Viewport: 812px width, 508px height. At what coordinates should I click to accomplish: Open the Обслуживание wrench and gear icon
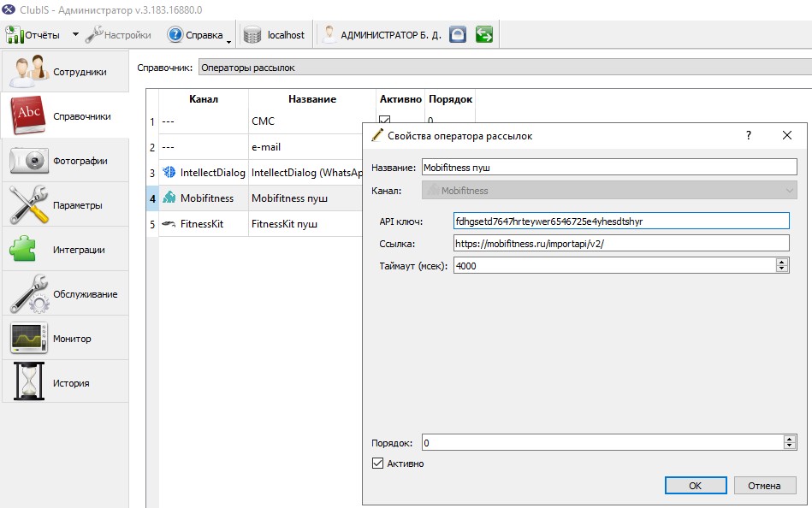[x=28, y=293]
